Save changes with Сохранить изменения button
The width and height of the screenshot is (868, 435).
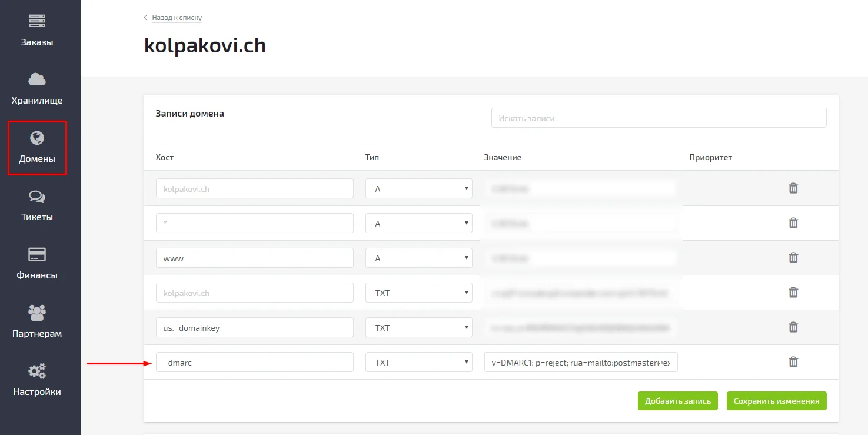776,401
